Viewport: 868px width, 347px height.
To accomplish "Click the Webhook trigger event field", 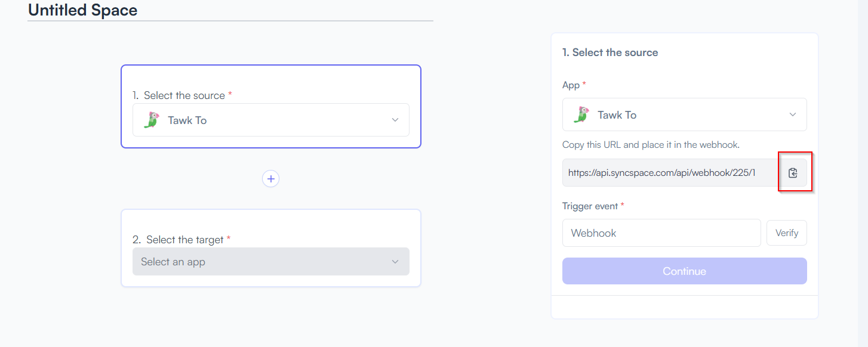I will 661,233.
